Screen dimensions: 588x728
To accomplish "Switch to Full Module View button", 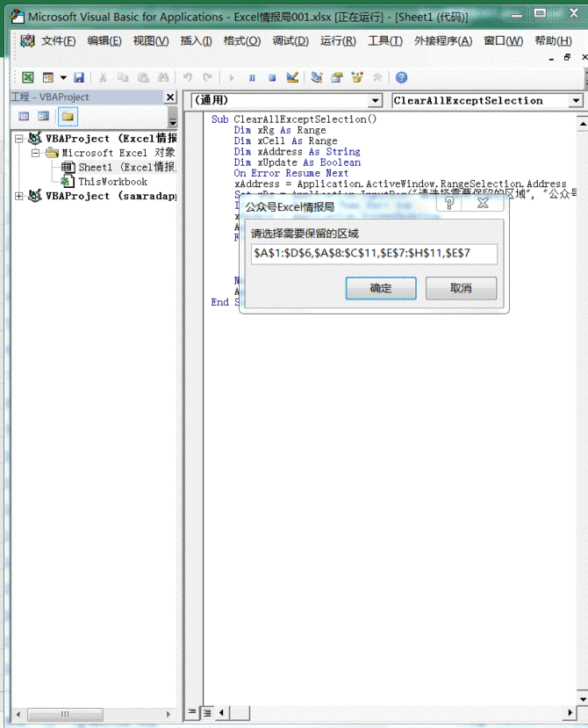I will 207,711.
